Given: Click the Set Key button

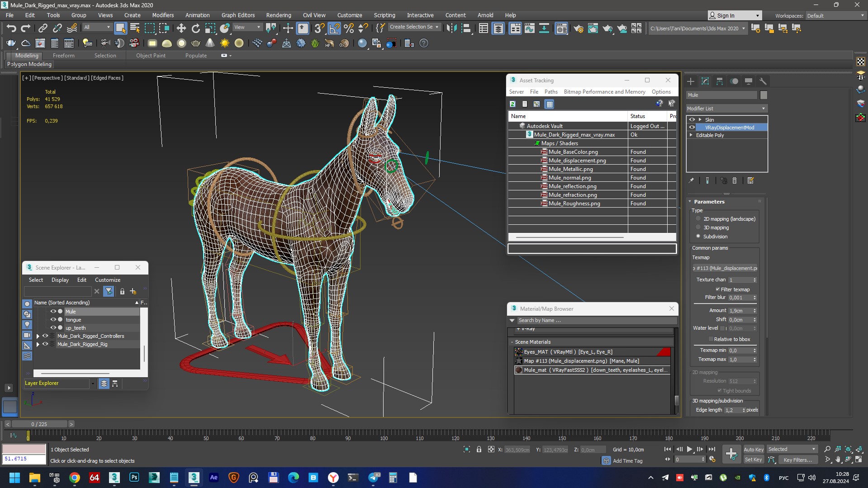Looking at the screenshot, I should click(754, 460).
